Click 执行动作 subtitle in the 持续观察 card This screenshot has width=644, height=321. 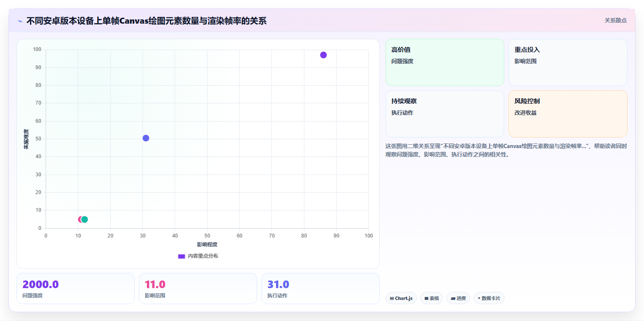click(402, 113)
